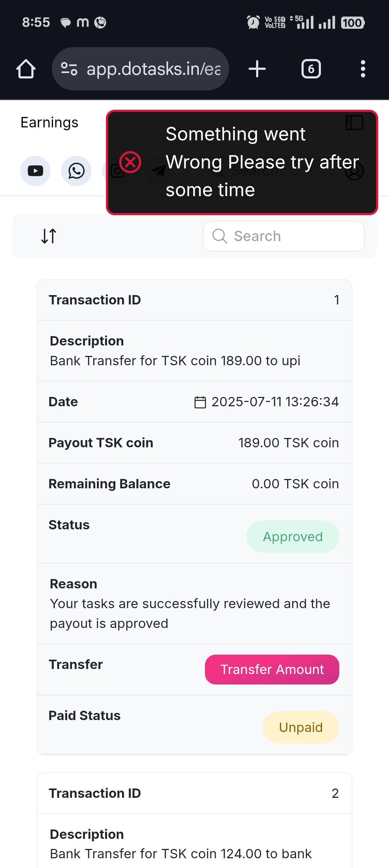The image size is (389, 868).
Task: Open the WhatsApp social icon
Action: point(76,171)
